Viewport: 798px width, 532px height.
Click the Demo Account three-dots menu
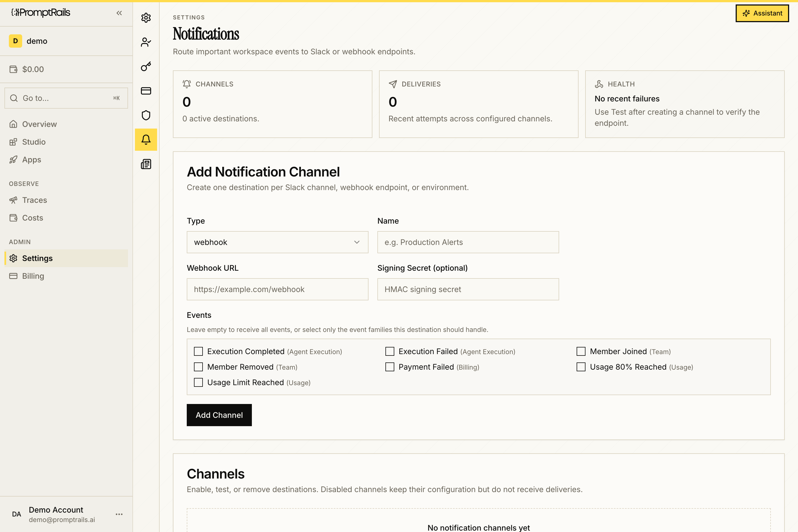click(x=119, y=514)
